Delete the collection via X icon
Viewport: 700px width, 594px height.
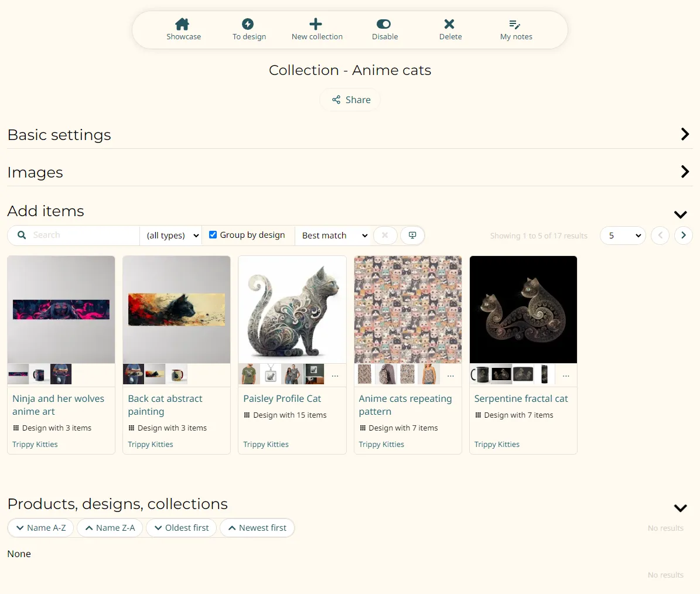coord(450,24)
